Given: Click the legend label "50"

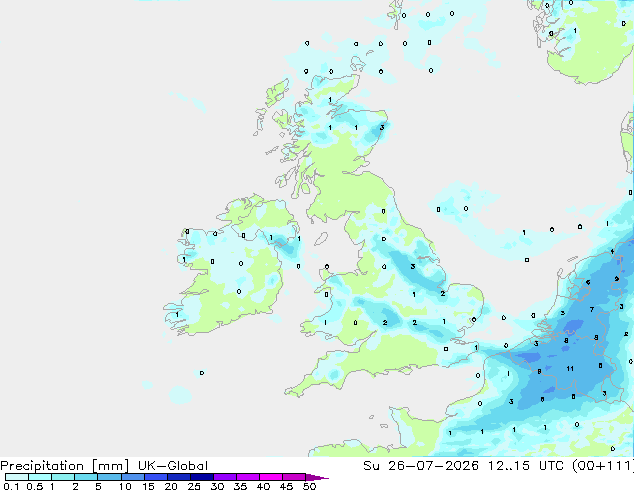Looking at the screenshot, I should click(x=309, y=486).
